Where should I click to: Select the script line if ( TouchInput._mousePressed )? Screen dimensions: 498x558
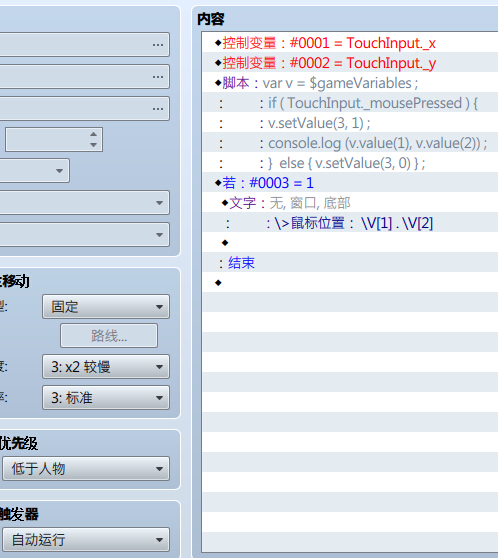pyautogui.click(x=350, y=103)
